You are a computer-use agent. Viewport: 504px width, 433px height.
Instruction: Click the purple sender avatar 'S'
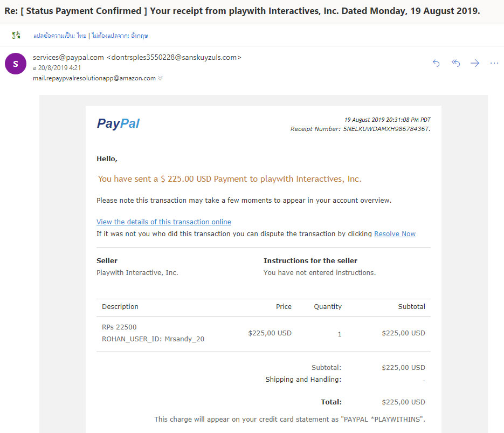(x=15, y=64)
